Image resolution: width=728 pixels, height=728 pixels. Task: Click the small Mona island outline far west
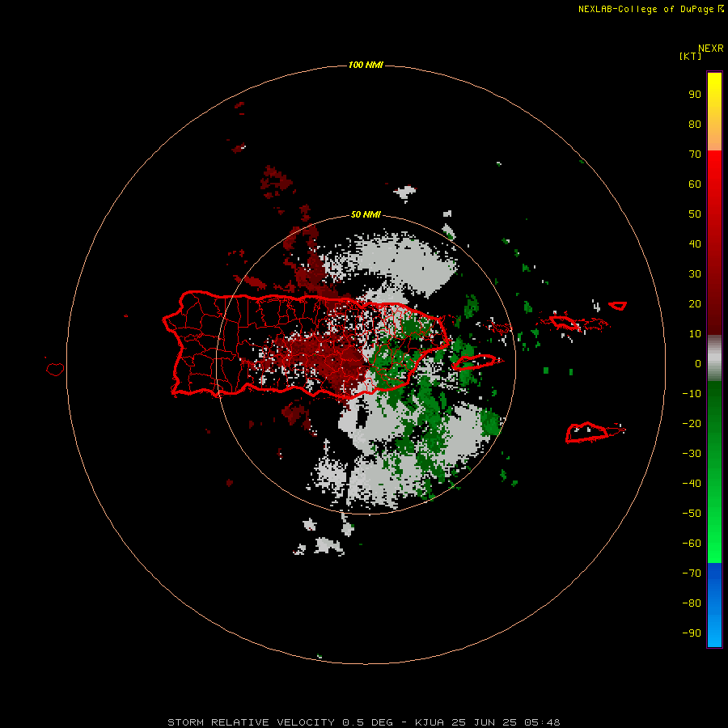(55, 369)
